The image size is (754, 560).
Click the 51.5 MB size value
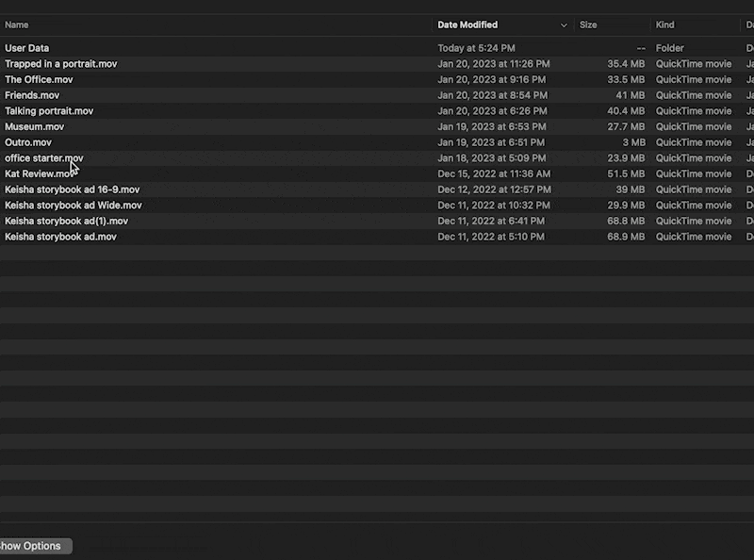pos(626,174)
